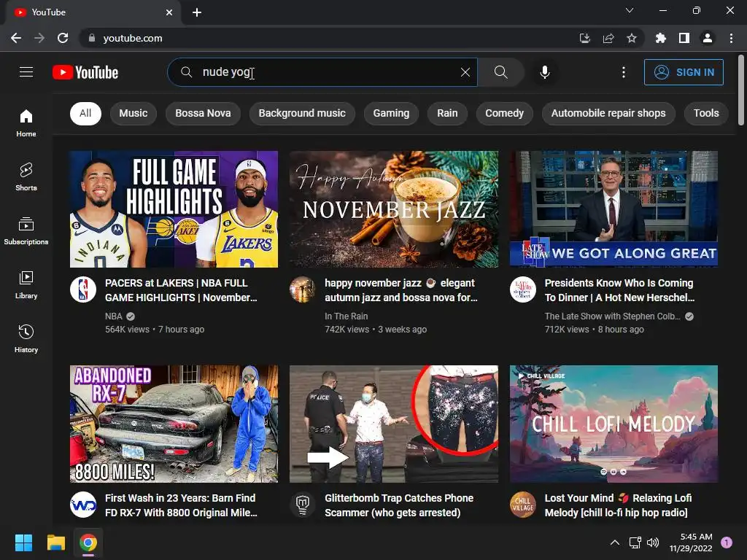Open the Glitterbomb Trap video thumbnail

click(394, 424)
